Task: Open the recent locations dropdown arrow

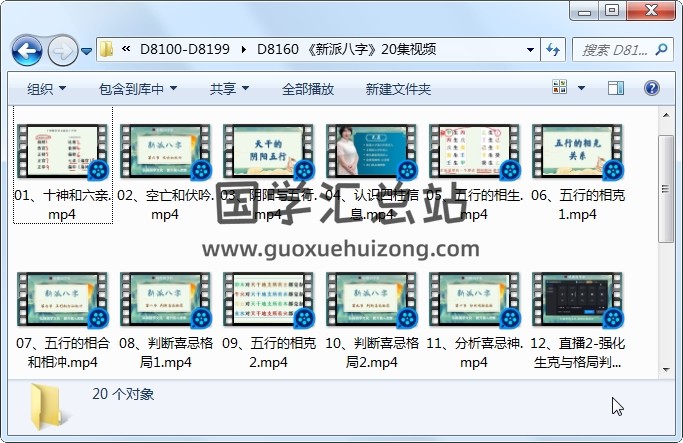Action: 87,49
